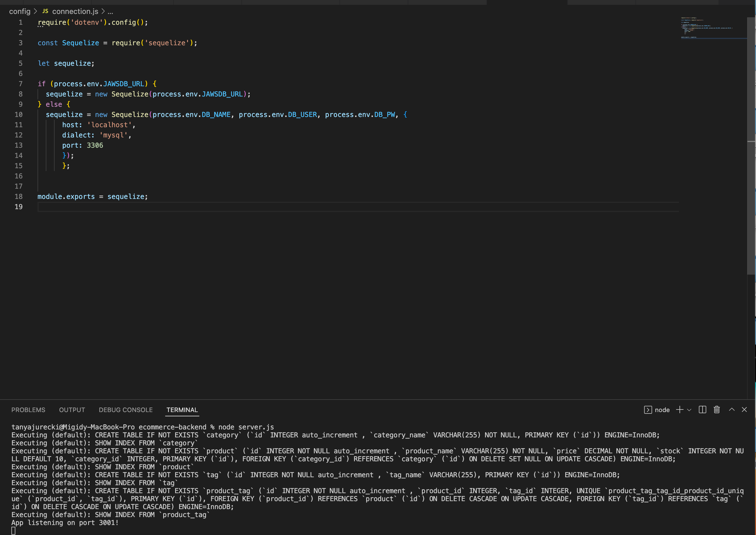756x535 pixels.
Task: Open the breadcrumb ellipsis symbol menu
Action: [x=110, y=12]
